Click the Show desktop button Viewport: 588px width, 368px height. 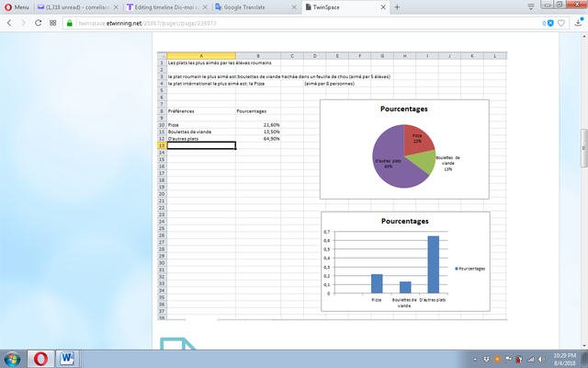pos(584,359)
